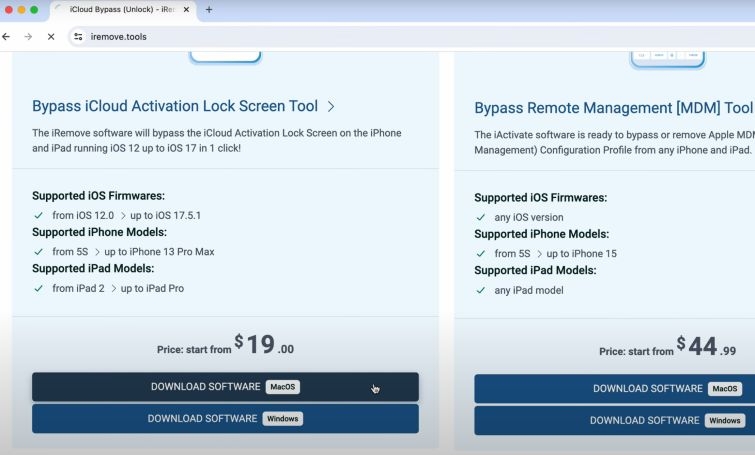Download Windows software for iCloud Activation bypass
755x455 pixels.
pos(225,418)
